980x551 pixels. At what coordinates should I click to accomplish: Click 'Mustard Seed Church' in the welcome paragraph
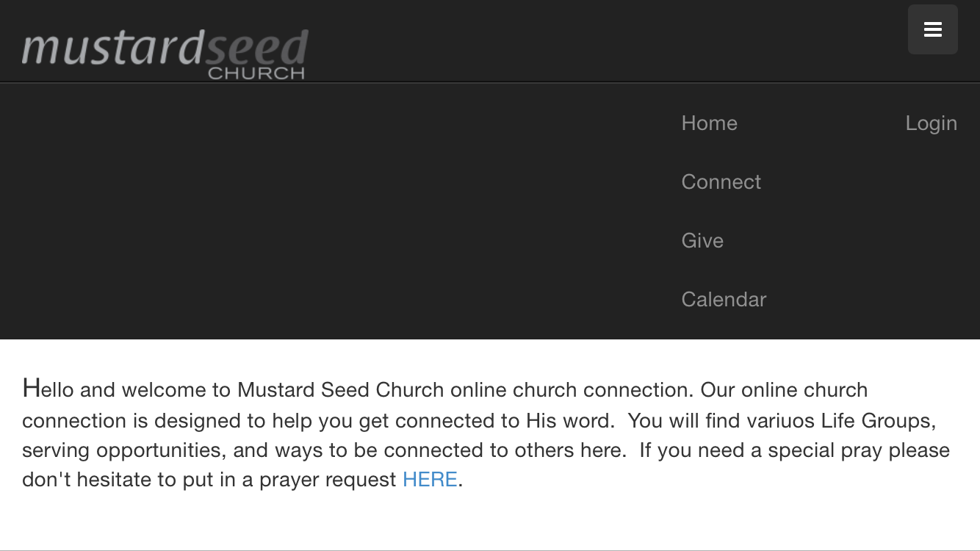(x=340, y=389)
